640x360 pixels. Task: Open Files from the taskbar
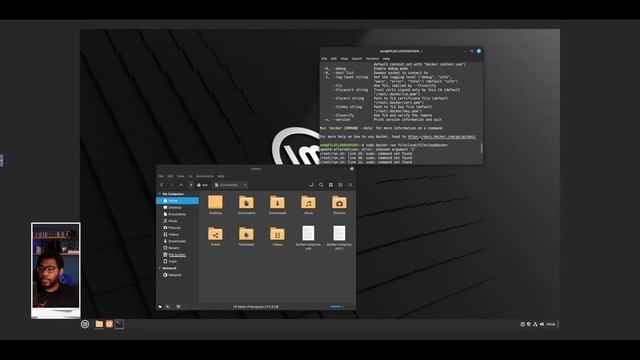point(99,324)
